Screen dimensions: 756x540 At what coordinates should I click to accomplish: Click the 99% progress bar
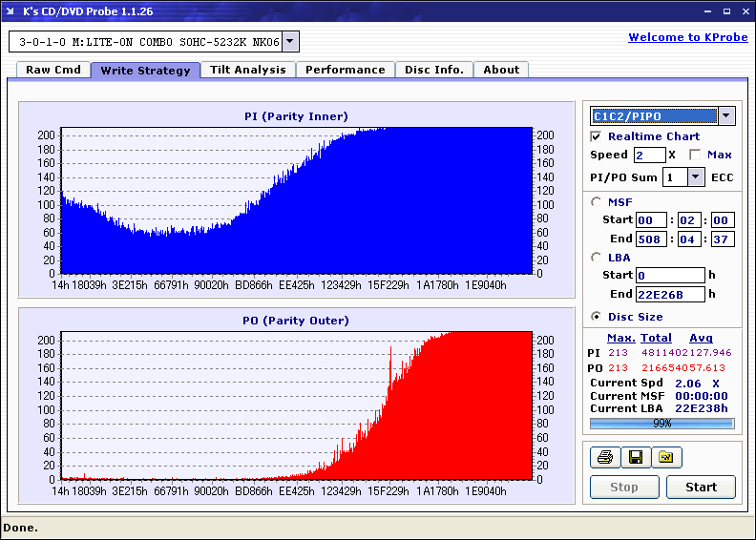pos(662,424)
